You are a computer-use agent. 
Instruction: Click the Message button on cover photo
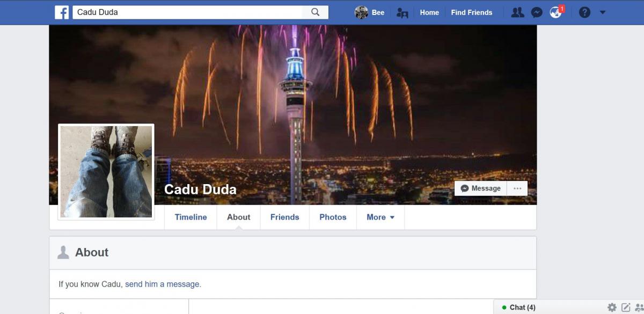click(481, 188)
